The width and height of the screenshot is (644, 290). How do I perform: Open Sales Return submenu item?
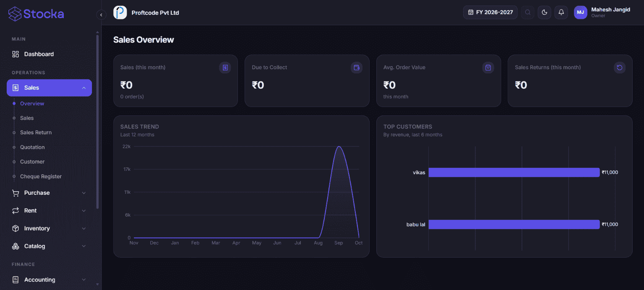[36, 133]
